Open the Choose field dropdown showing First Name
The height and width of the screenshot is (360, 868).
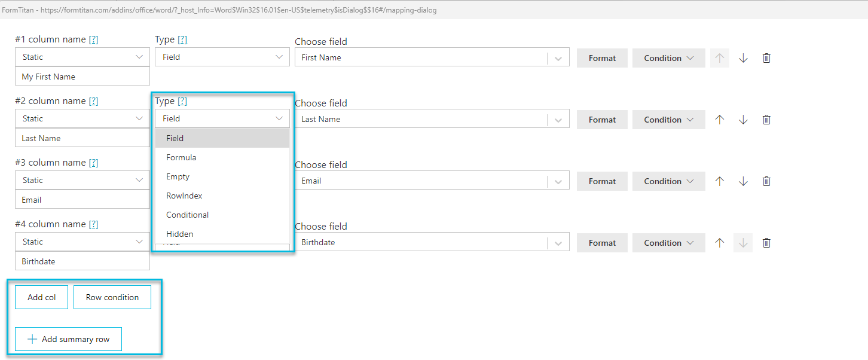[x=558, y=57]
